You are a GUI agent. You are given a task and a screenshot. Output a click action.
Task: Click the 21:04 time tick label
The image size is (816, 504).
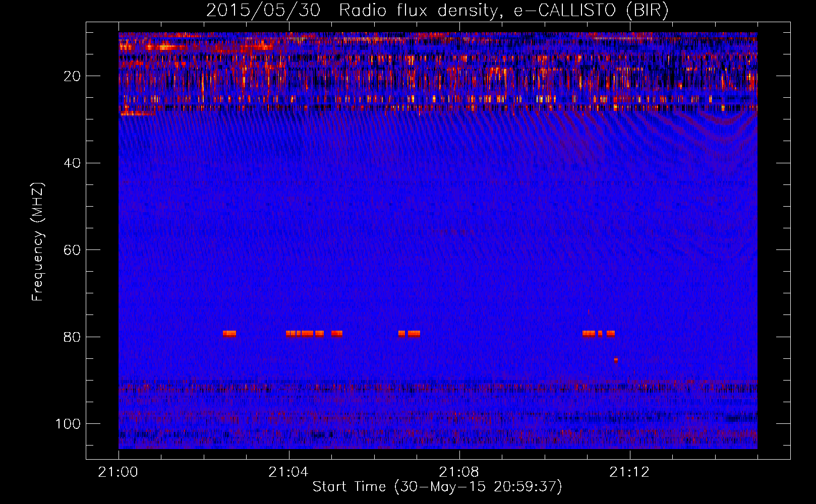[x=288, y=472]
